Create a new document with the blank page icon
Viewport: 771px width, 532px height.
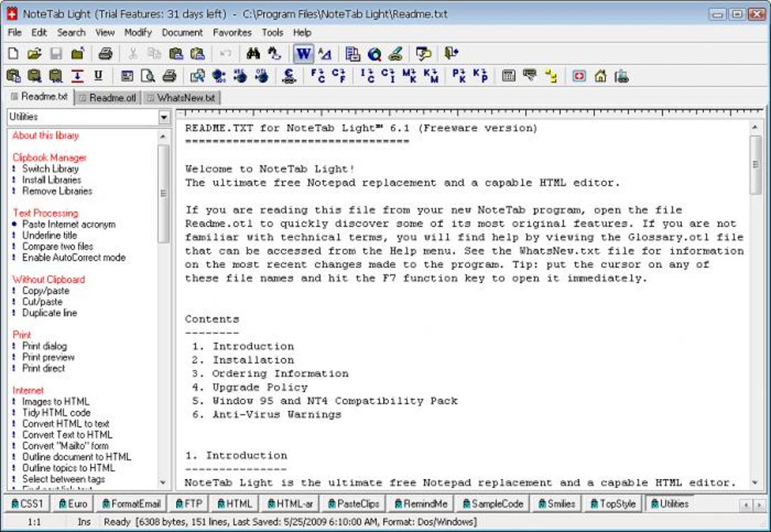[14, 53]
